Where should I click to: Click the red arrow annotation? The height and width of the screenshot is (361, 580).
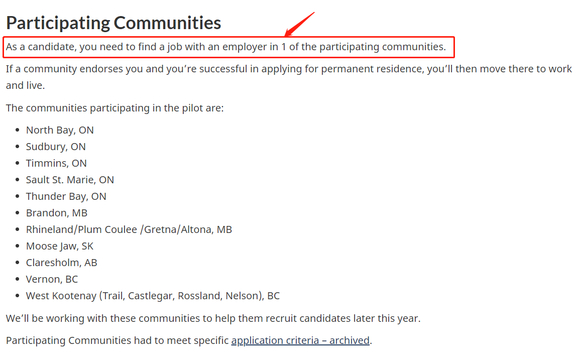coord(300,24)
